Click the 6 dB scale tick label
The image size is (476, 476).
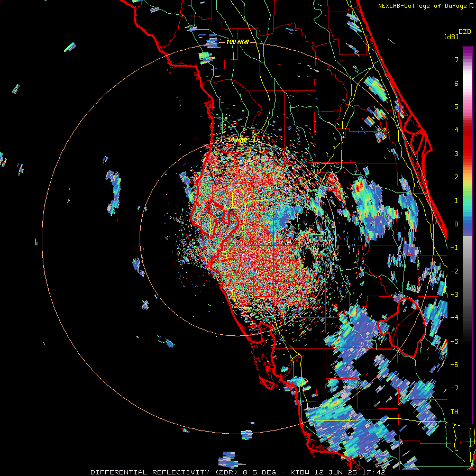[456, 83]
